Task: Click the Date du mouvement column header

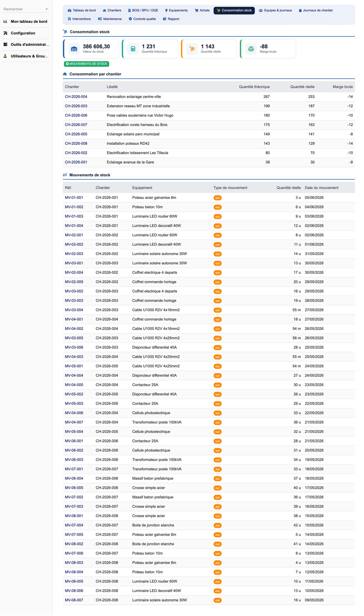Action: coord(322,188)
